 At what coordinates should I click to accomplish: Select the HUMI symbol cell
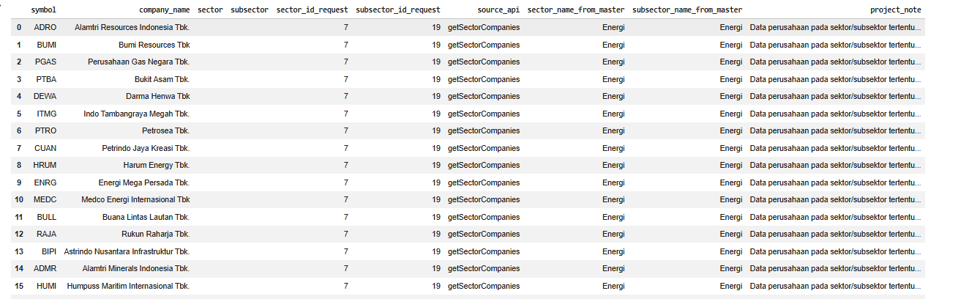click(x=47, y=286)
